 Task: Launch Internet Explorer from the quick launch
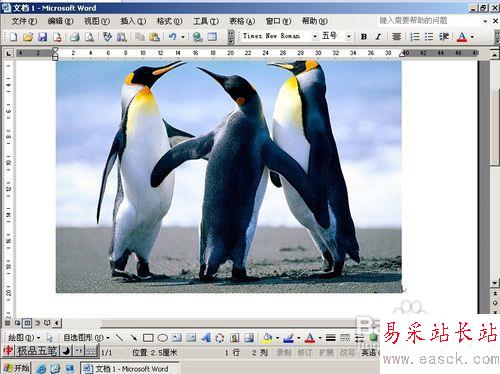point(41,369)
